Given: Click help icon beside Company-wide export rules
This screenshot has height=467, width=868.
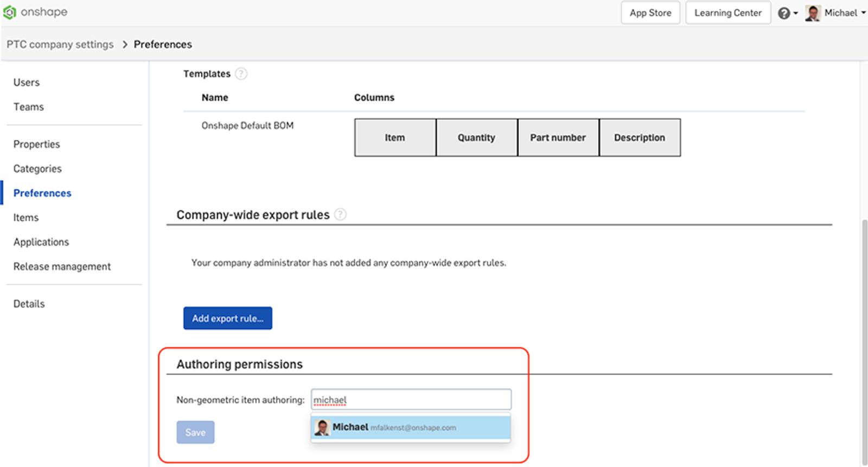Looking at the screenshot, I should pos(340,215).
